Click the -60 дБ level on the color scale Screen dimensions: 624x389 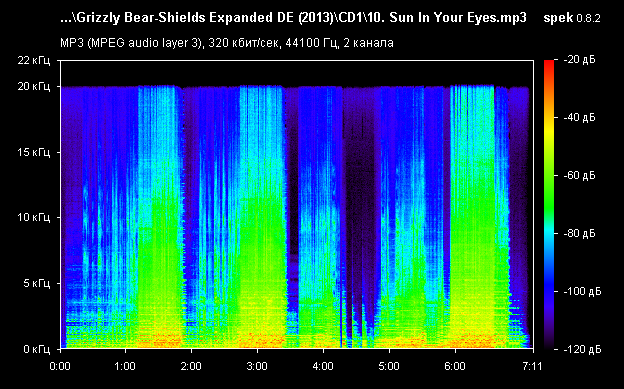click(579, 175)
